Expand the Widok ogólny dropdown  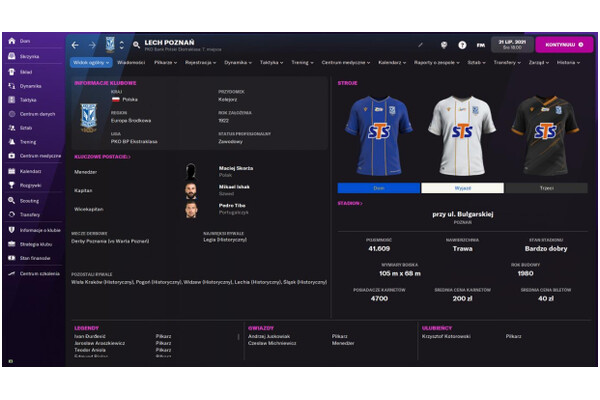(x=91, y=62)
